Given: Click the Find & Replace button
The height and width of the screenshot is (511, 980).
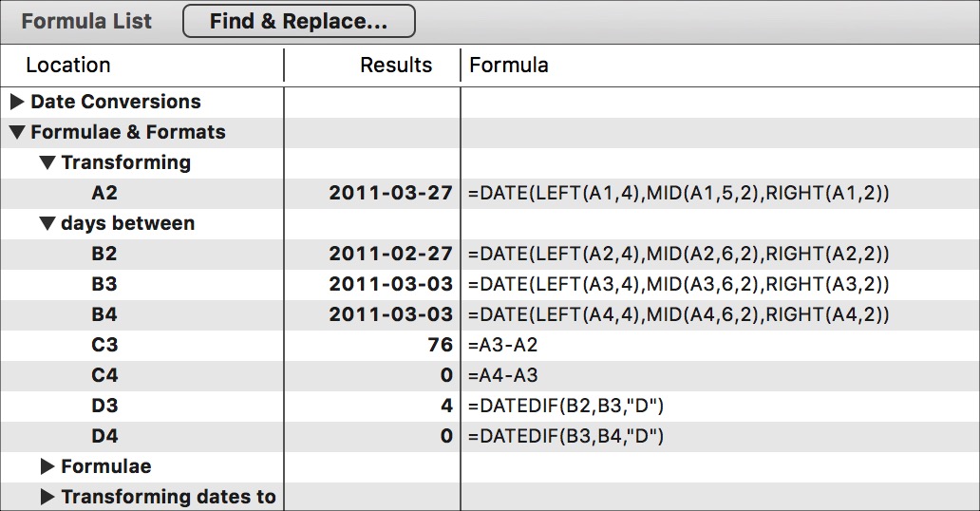Looking at the screenshot, I should (298, 21).
